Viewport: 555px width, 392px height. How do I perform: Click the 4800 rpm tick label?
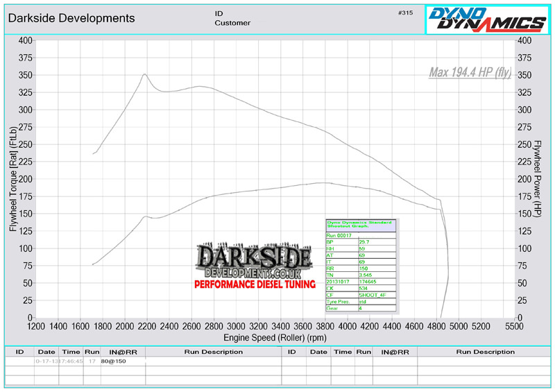(x=436, y=326)
